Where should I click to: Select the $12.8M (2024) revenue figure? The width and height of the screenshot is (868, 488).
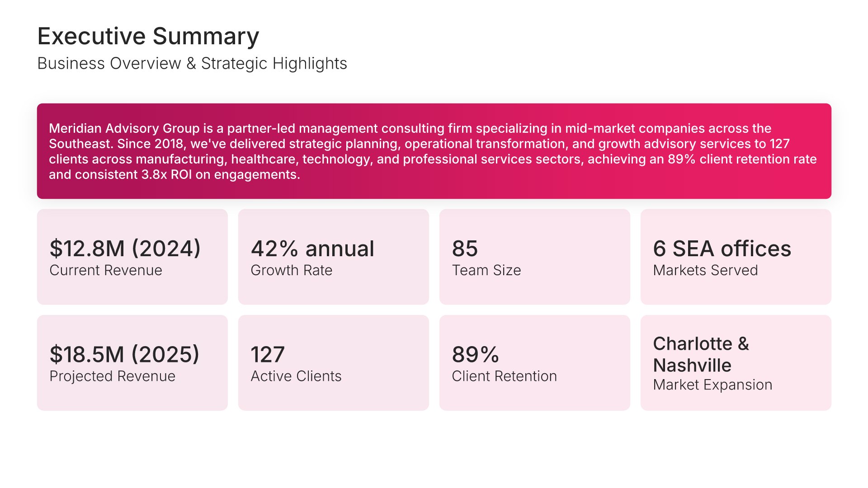(125, 249)
